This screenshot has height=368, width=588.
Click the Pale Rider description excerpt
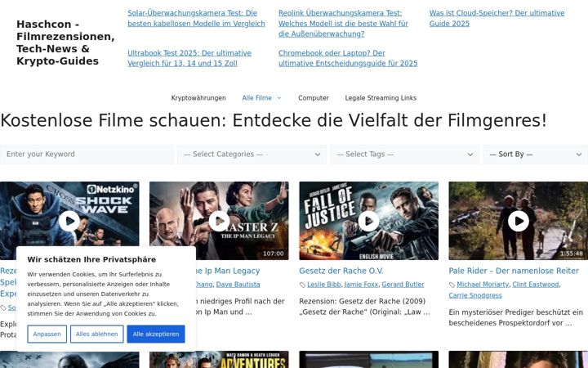(x=515, y=317)
